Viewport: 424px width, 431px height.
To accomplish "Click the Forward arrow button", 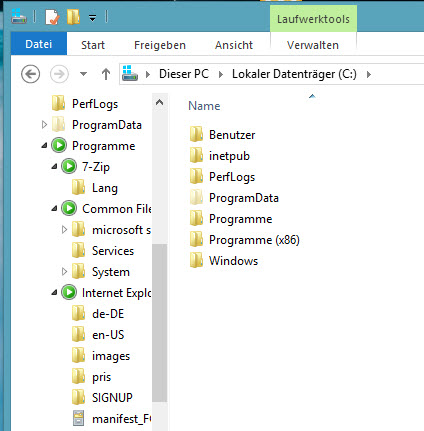I will (x=59, y=74).
